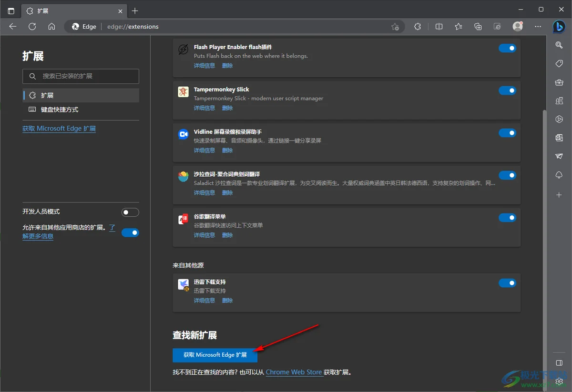The height and width of the screenshot is (392, 572).
Task: Click 删除 under 谷歌翻译菜单
Action: 227,235
